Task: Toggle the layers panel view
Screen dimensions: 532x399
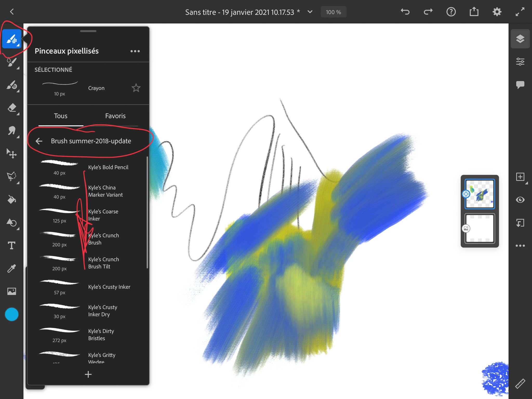Action: 520,39
